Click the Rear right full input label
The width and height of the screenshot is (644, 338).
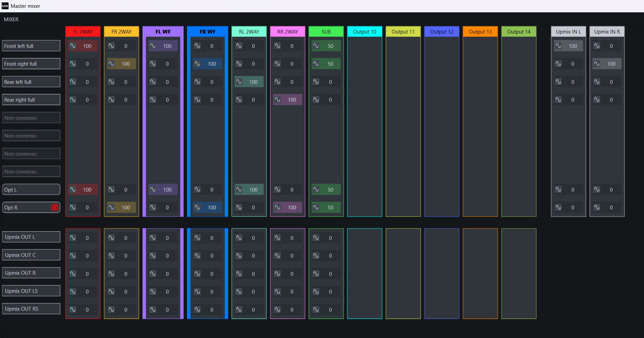tap(31, 100)
